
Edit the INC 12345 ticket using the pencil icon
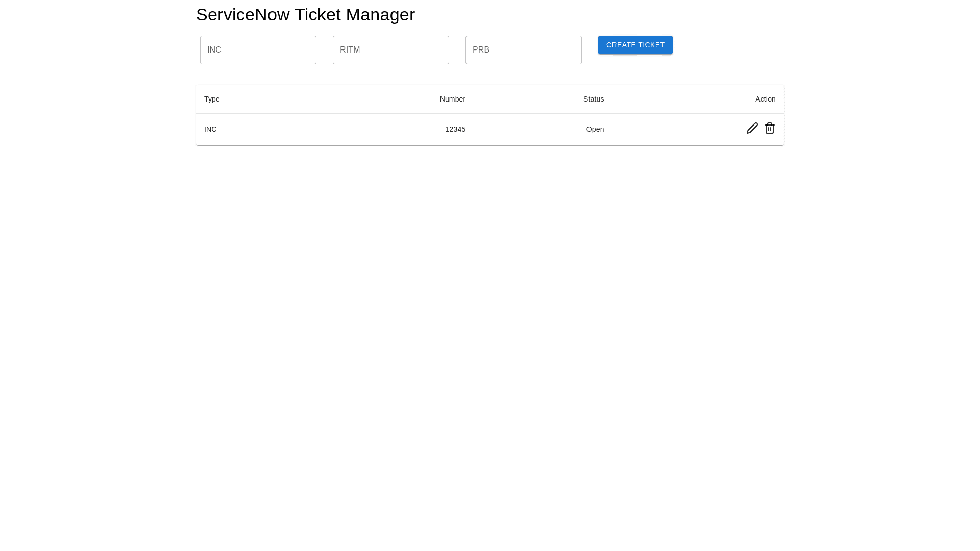pos(752,128)
